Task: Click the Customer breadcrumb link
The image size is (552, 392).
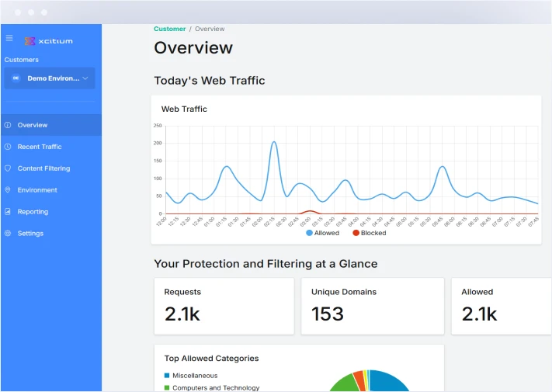Action: point(169,29)
